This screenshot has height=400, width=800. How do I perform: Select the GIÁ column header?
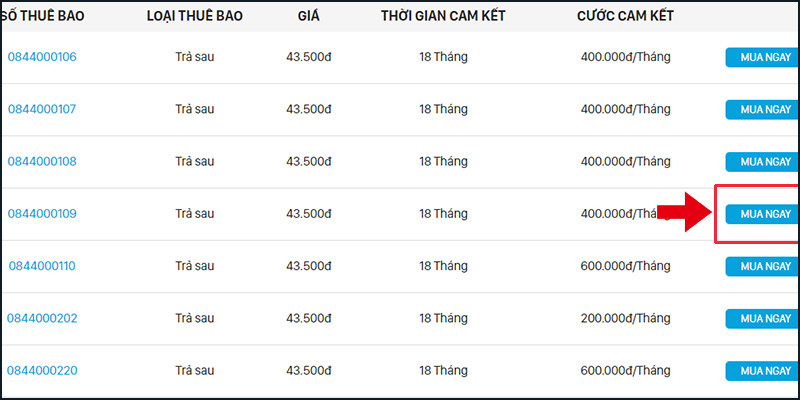pyautogui.click(x=308, y=17)
